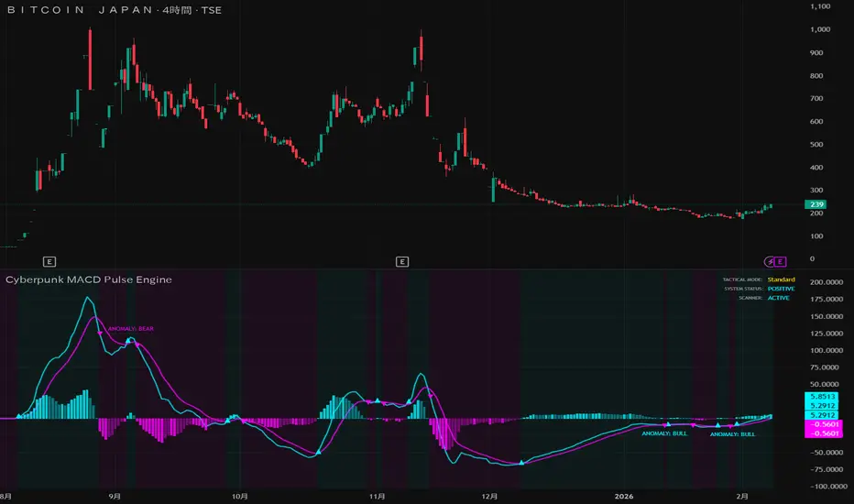Click the -50.0000 indicator axis label
Image resolution: width=854 pixels, height=504 pixels.
click(x=825, y=453)
